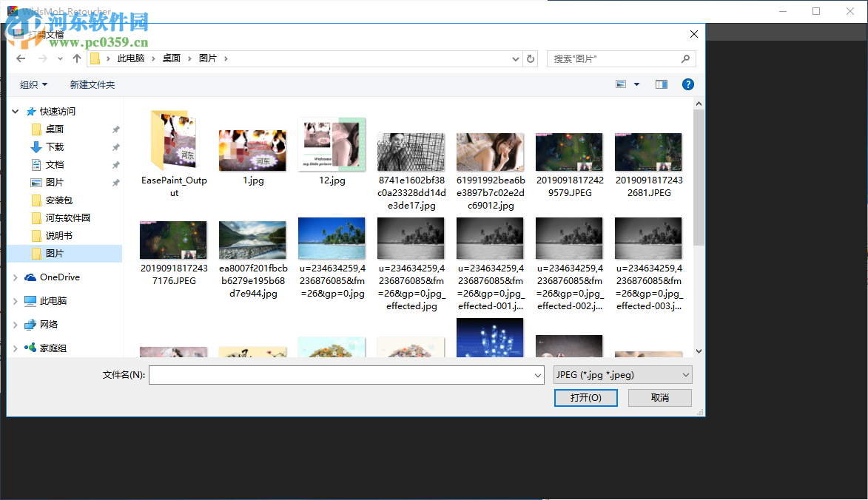Open the view options dropdown arrow

coord(635,84)
